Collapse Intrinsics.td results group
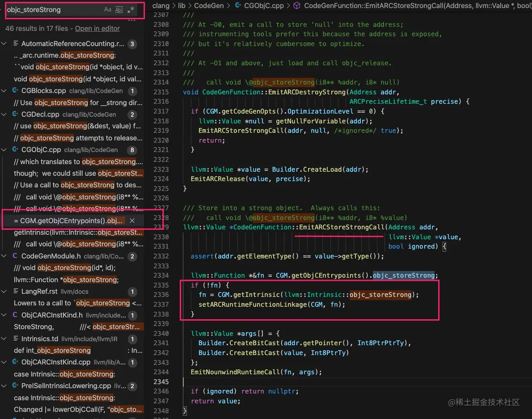Viewport: 532px width, 419px height. 4,339
